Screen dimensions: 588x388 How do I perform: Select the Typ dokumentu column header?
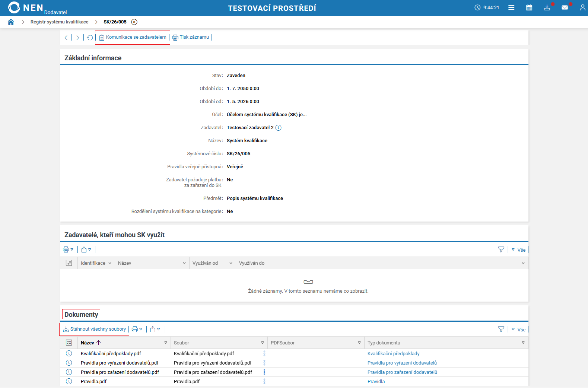tap(384, 343)
